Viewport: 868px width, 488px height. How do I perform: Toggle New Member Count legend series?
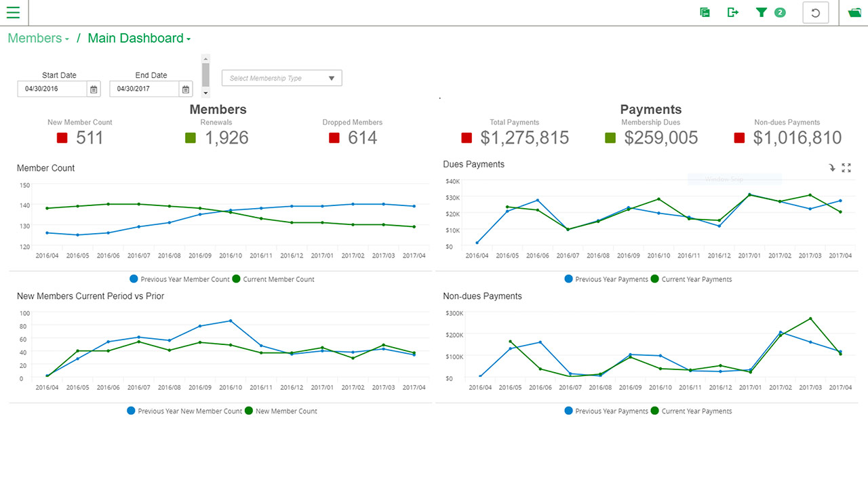(x=281, y=411)
